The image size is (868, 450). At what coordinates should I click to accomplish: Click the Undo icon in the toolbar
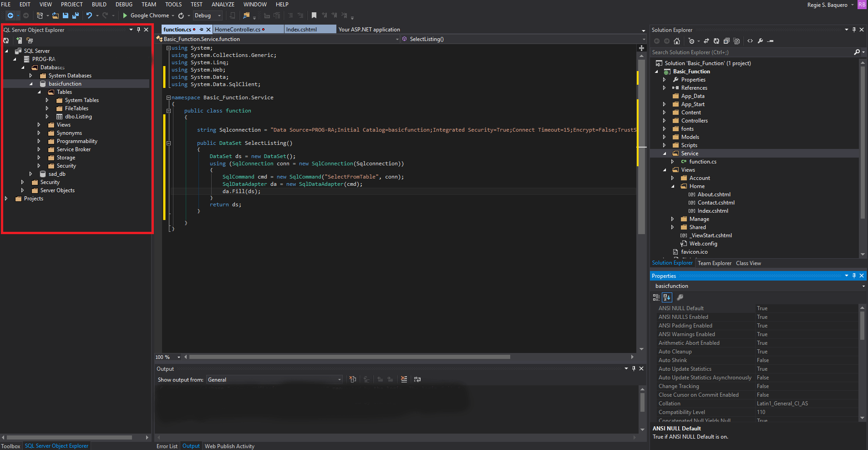coord(89,15)
